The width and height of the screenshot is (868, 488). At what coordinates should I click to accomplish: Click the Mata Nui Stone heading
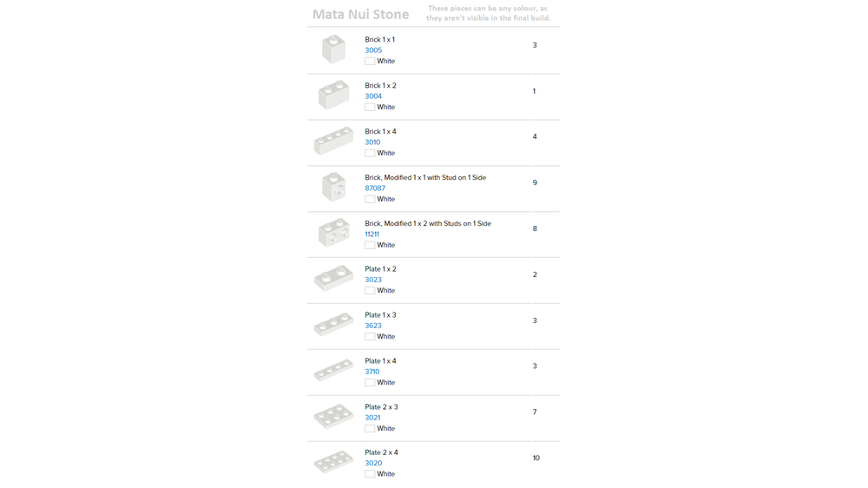click(x=360, y=14)
